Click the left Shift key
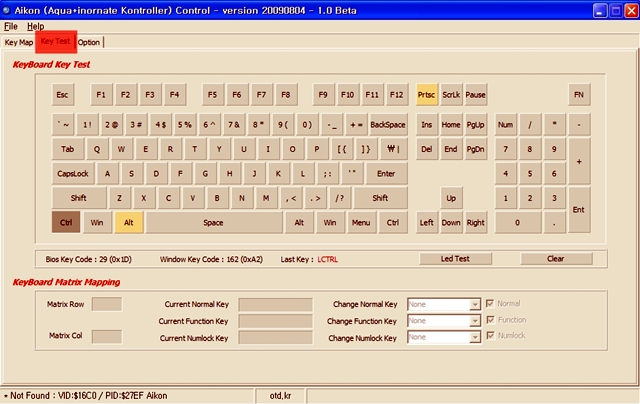 click(79, 198)
